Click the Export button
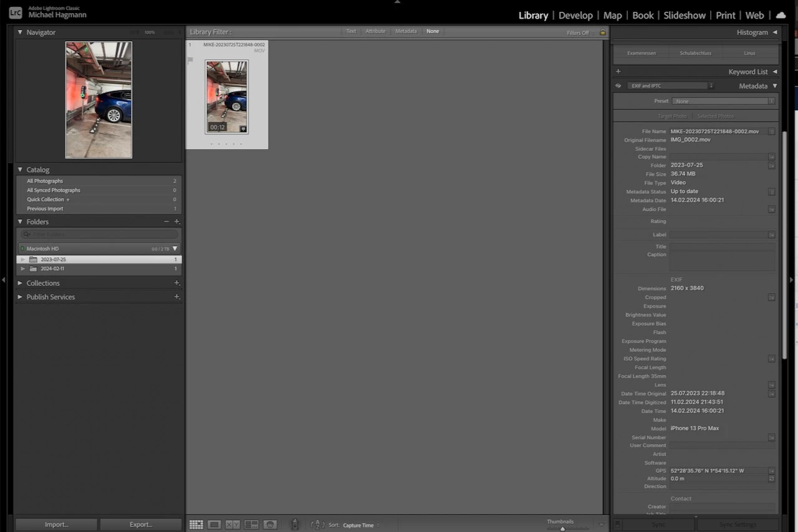Image resolution: width=798 pixels, height=532 pixels. (x=141, y=525)
